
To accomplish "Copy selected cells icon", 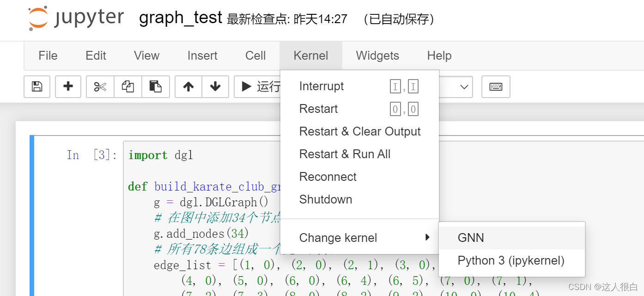I will point(128,86).
